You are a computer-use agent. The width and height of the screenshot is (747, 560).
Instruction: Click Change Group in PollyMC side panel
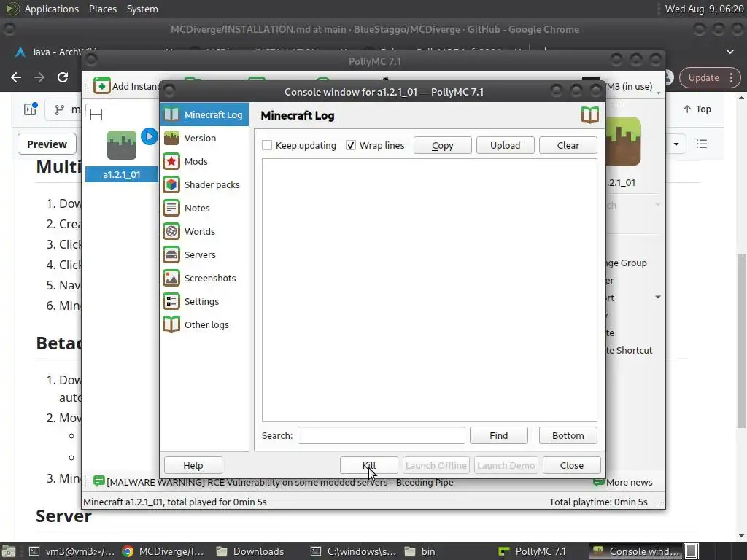tap(627, 262)
